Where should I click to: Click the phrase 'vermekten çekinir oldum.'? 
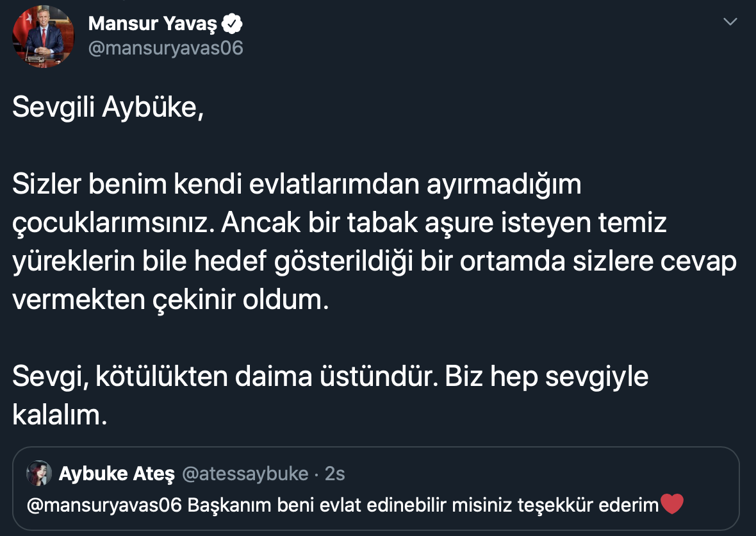point(170,300)
